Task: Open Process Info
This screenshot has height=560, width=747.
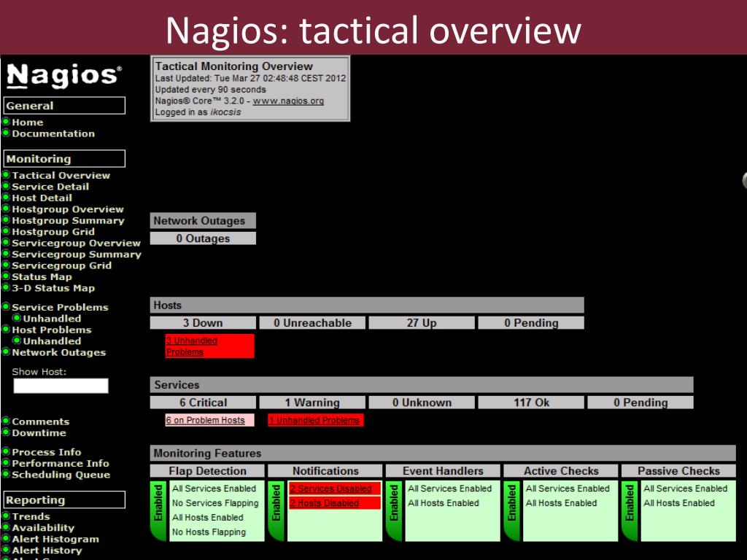Action: 46,452
